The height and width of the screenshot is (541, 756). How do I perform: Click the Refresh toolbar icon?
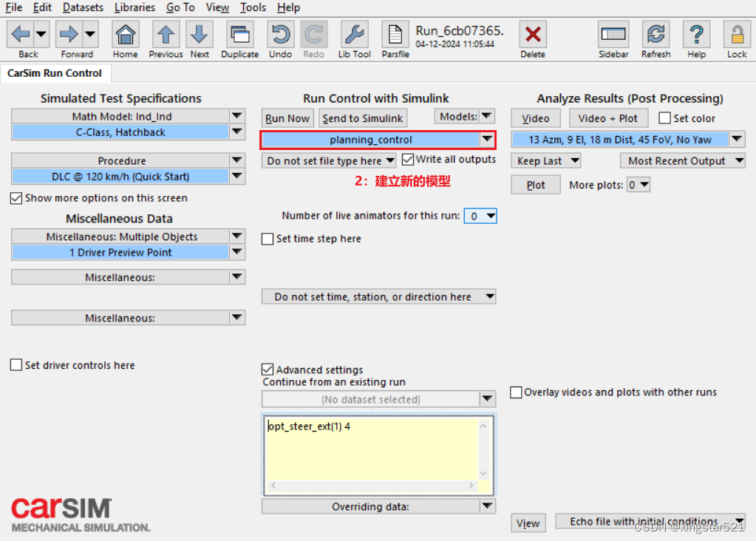[x=655, y=35]
